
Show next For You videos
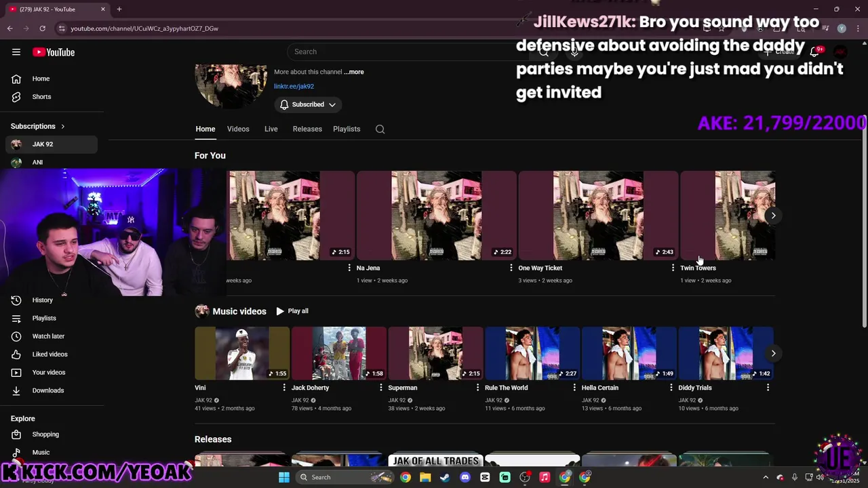click(x=773, y=216)
